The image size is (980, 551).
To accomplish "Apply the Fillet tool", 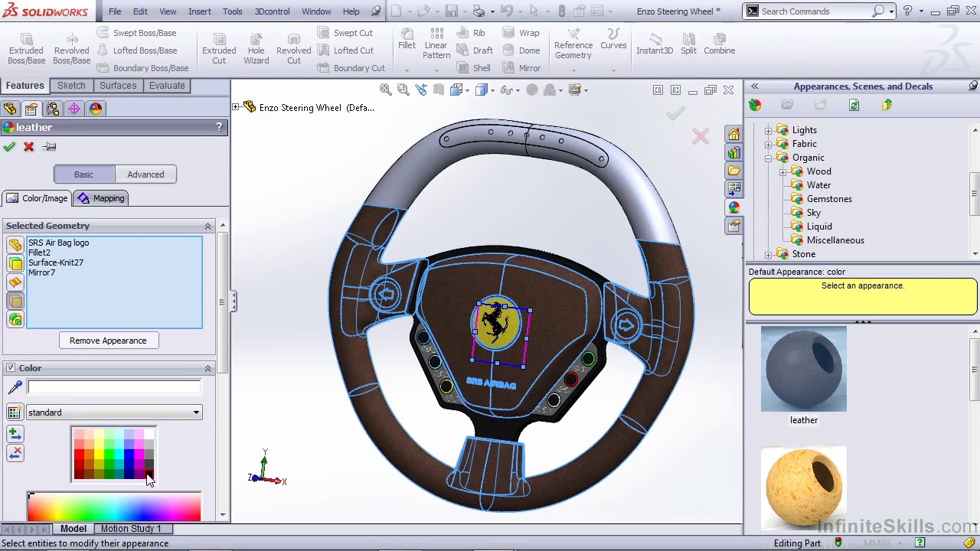I will click(x=407, y=40).
